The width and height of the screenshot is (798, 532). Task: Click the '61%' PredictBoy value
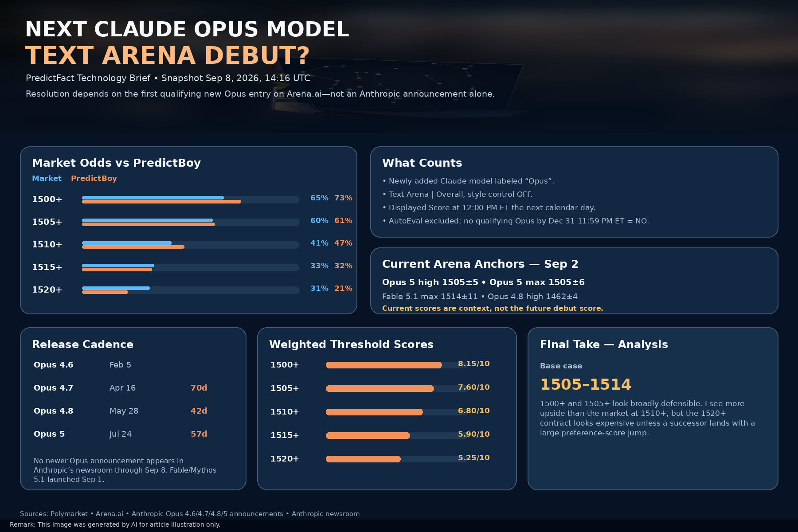[343, 220]
